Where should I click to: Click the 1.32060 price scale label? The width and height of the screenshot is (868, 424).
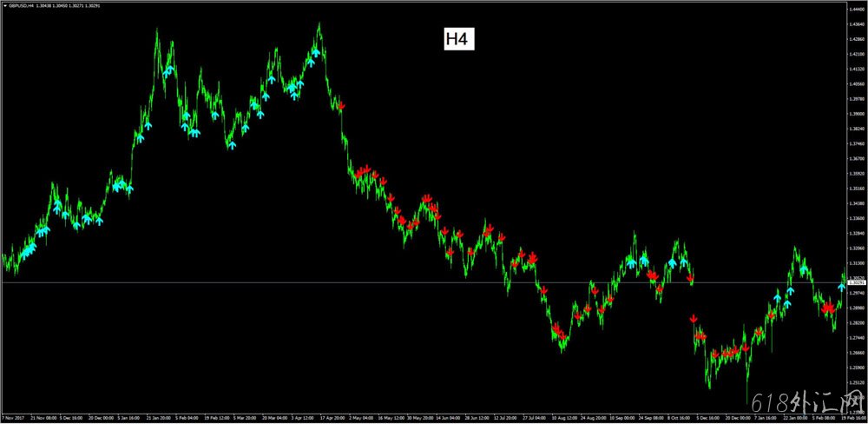(x=858, y=248)
